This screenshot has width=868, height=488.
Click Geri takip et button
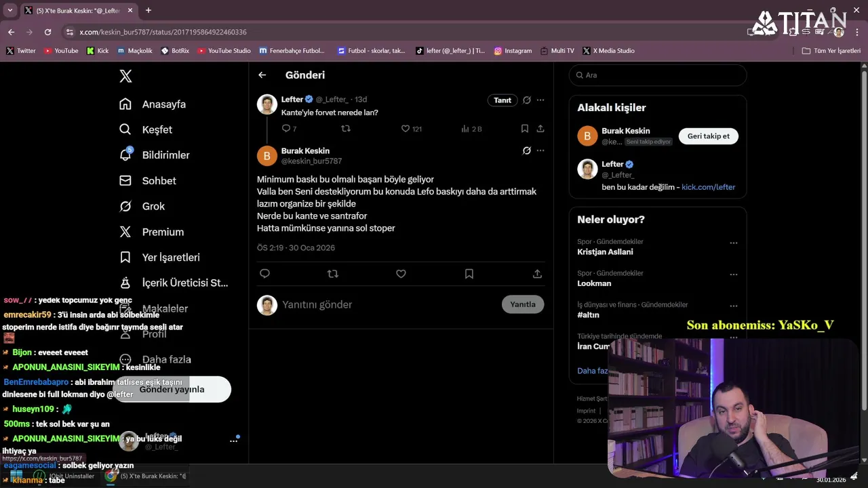[x=709, y=136]
